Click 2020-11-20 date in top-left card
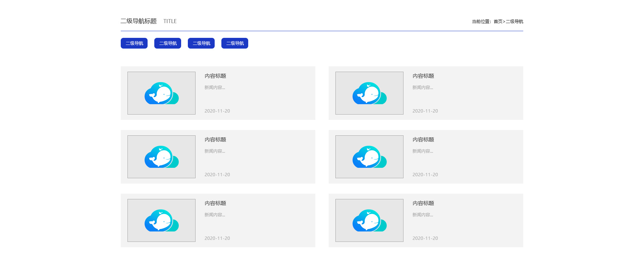The height and width of the screenshot is (268, 644). click(x=217, y=111)
